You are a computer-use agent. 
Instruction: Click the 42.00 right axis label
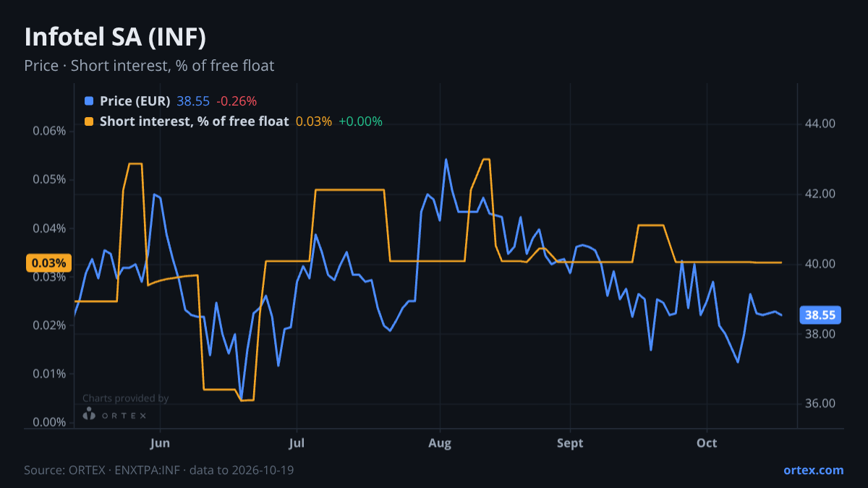click(820, 194)
